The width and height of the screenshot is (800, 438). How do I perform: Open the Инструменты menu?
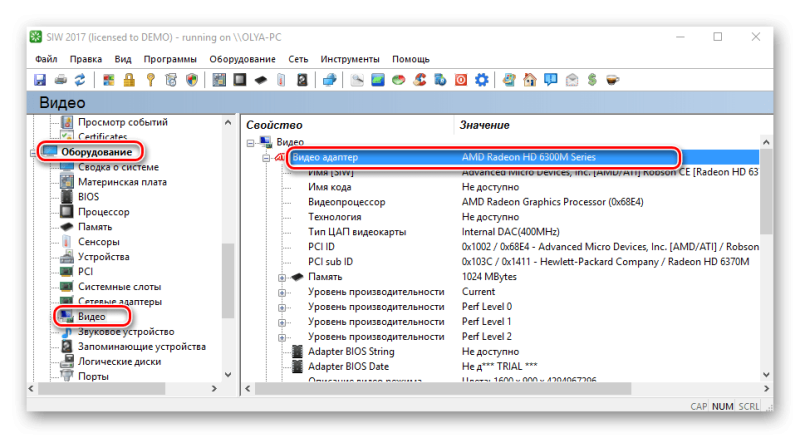pyautogui.click(x=350, y=59)
